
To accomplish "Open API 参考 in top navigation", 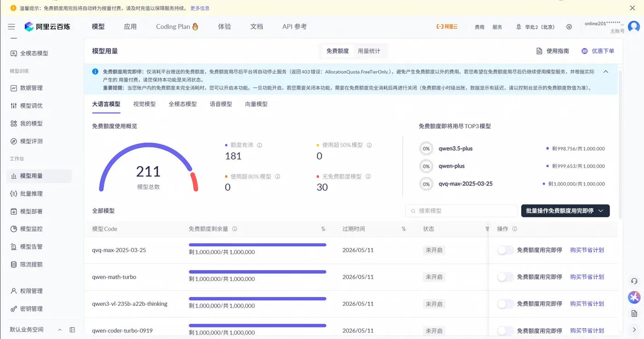I will (x=294, y=27).
